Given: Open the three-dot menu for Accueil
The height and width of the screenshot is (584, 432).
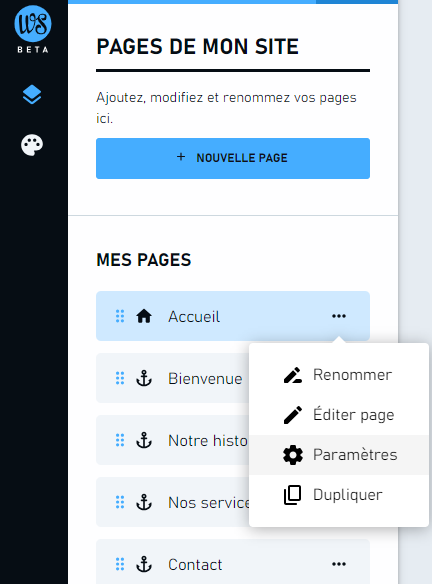Looking at the screenshot, I should tap(339, 316).
